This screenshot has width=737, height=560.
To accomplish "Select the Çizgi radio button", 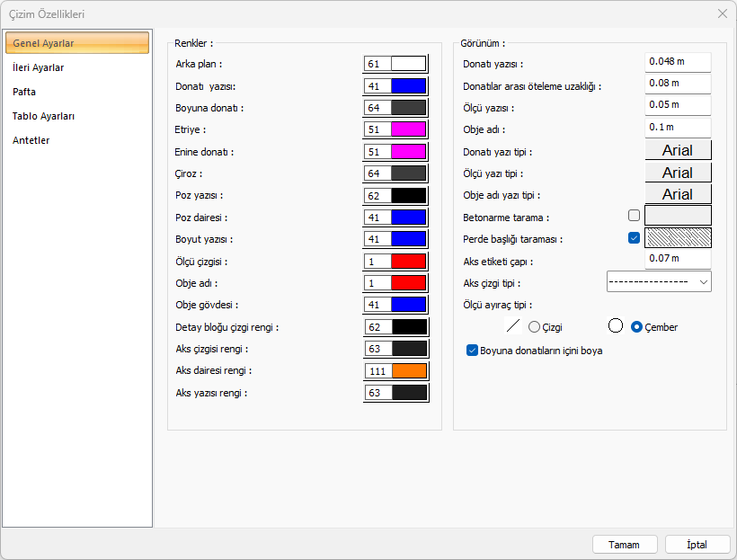I will [x=535, y=327].
